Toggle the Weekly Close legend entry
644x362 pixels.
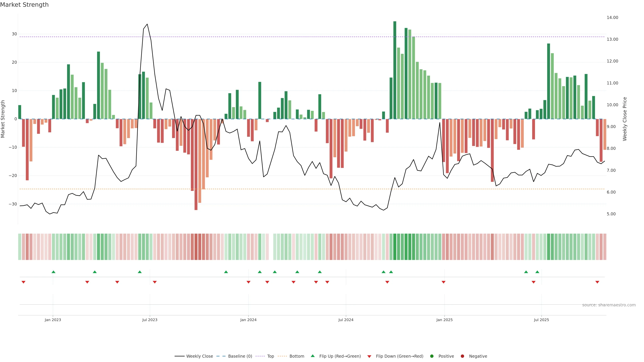(x=200, y=356)
